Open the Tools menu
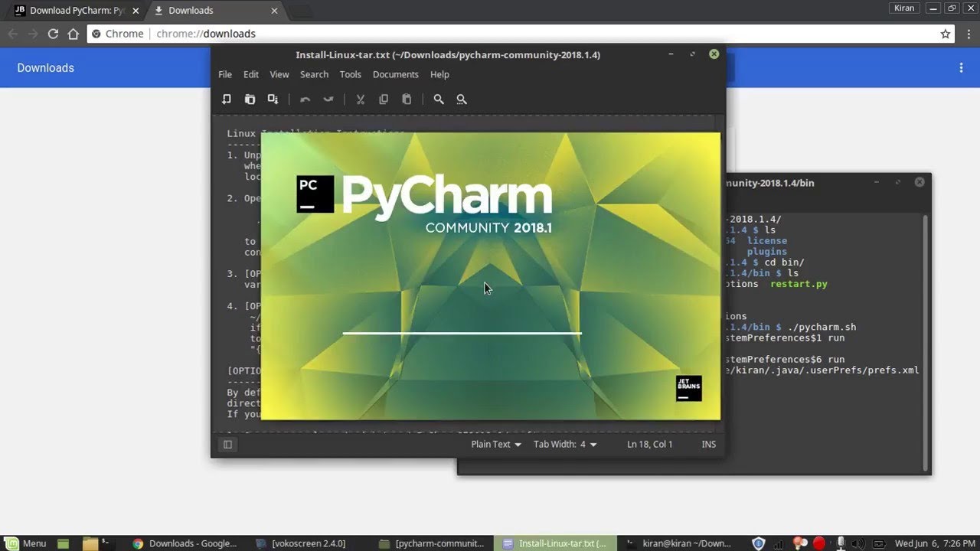Screen dimensions: 980x551 point(351,74)
